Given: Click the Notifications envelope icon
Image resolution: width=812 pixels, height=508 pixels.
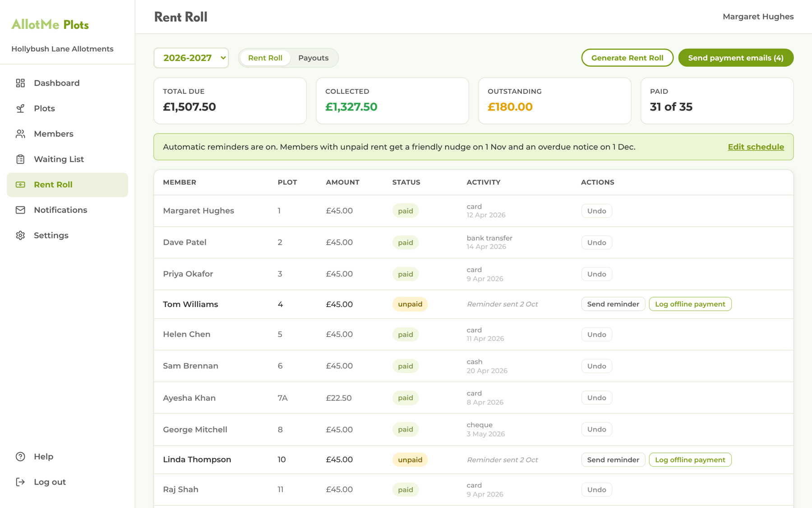Looking at the screenshot, I should (x=20, y=210).
